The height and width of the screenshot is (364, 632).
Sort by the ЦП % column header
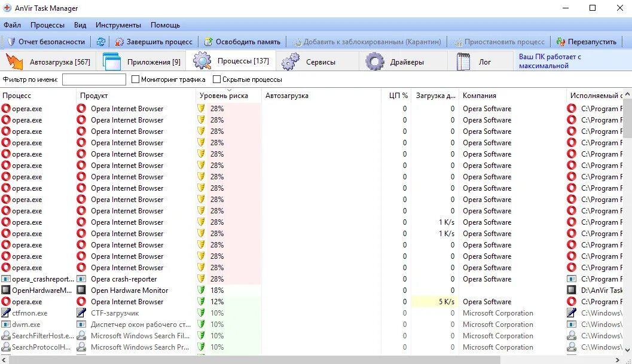click(x=397, y=96)
